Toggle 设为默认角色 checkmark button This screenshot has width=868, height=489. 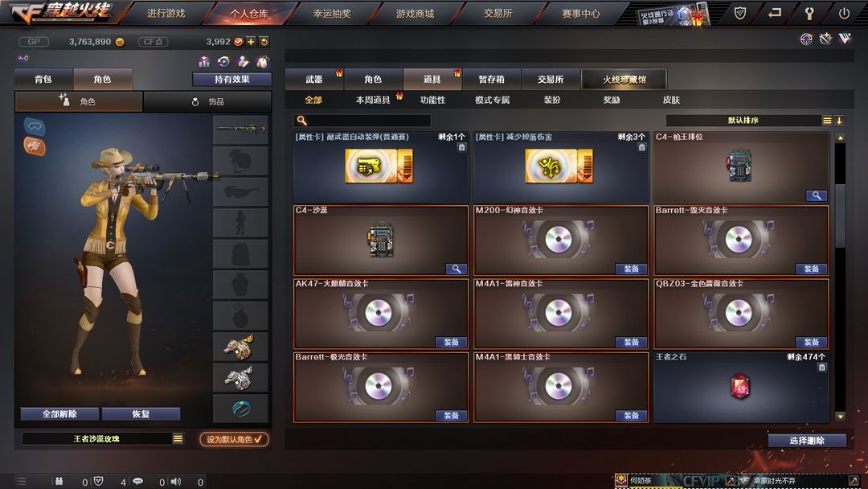(234, 439)
